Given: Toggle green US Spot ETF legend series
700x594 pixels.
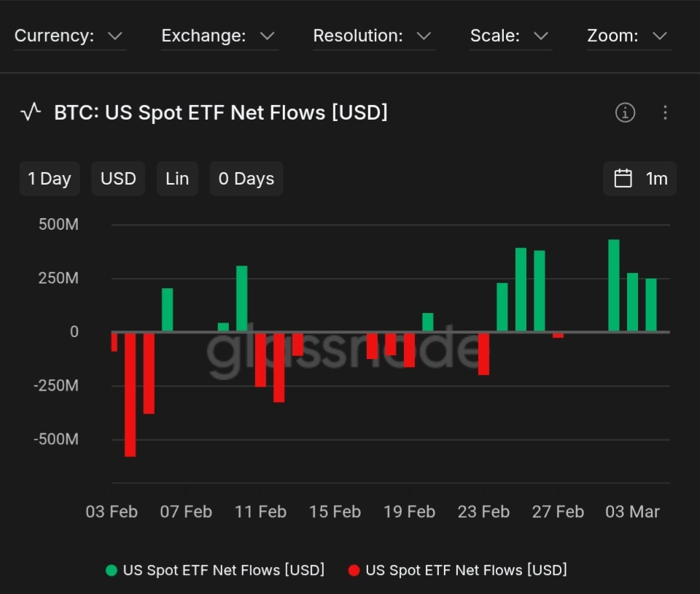Looking at the screenshot, I should coord(223,570).
